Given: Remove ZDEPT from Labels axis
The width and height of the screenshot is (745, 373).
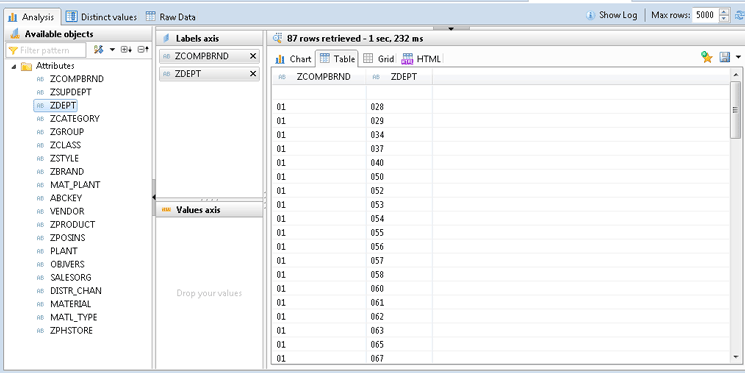Looking at the screenshot, I should point(253,74).
